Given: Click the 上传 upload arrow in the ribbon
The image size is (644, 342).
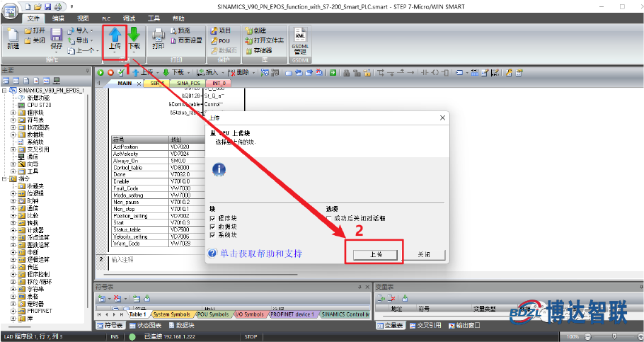Looking at the screenshot, I should 115,35.
